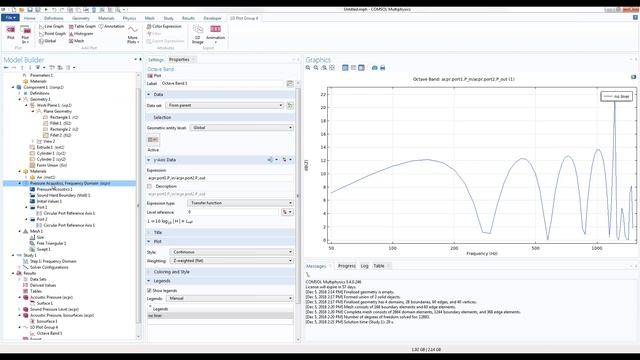The width and height of the screenshot is (640, 360).
Task: Collapse the Mesh 1 tree node
Action: 20,231
